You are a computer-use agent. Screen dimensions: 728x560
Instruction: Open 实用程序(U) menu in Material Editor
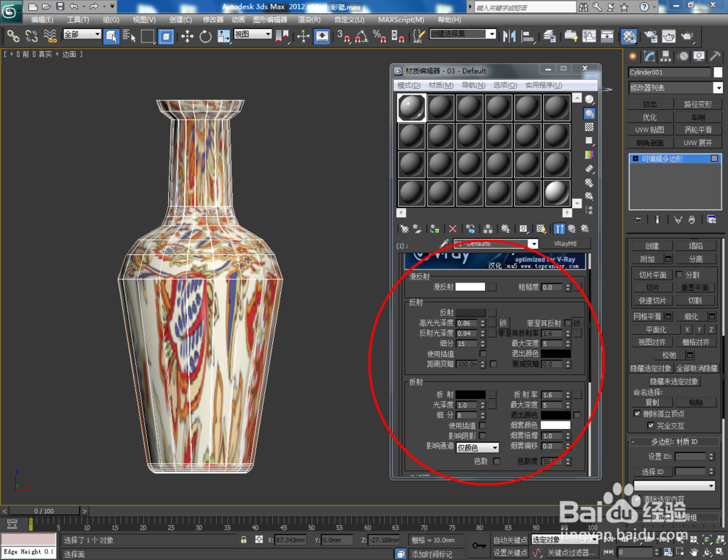tap(544, 85)
